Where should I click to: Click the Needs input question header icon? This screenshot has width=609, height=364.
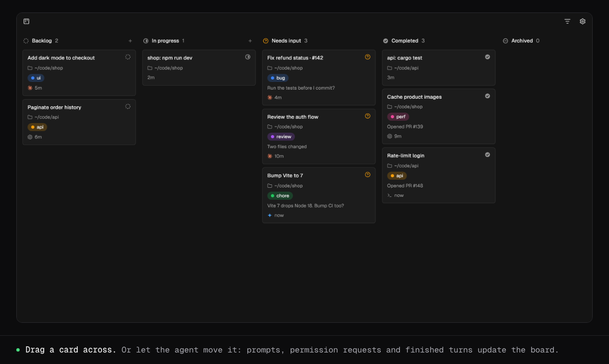point(266,41)
